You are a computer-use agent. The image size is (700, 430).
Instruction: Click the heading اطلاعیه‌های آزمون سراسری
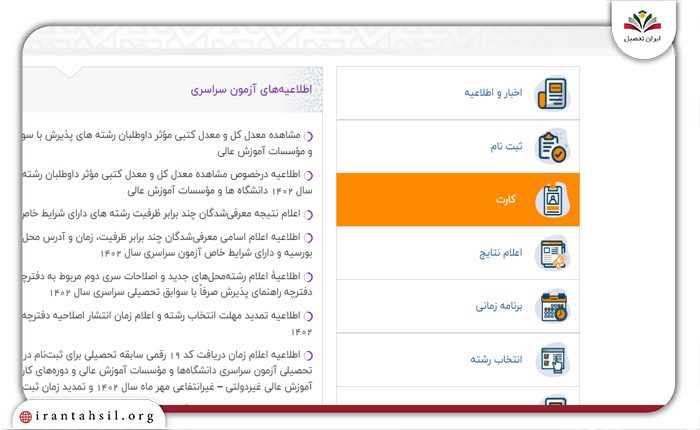tap(251, 90)
